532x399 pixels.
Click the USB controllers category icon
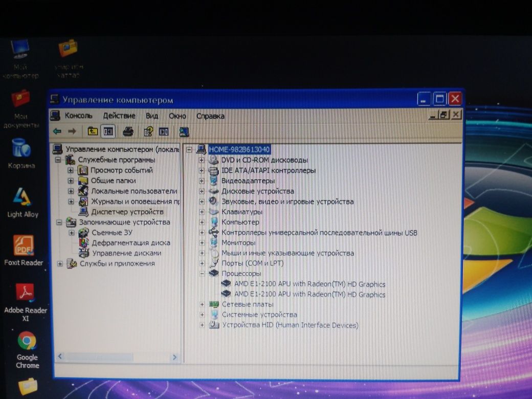pyautogui.click(x=213, y=232)
